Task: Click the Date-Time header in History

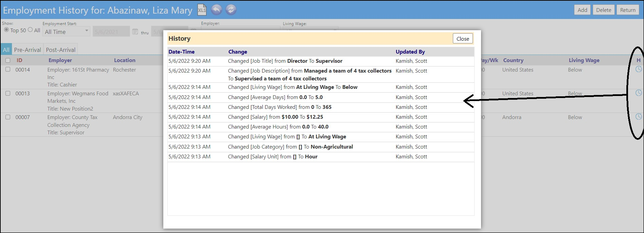Action: tap(182, 52)
